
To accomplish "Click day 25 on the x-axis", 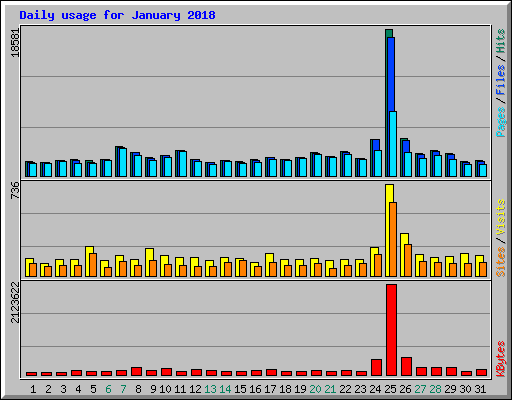I will pyautogui.click(x=390, y=389).
